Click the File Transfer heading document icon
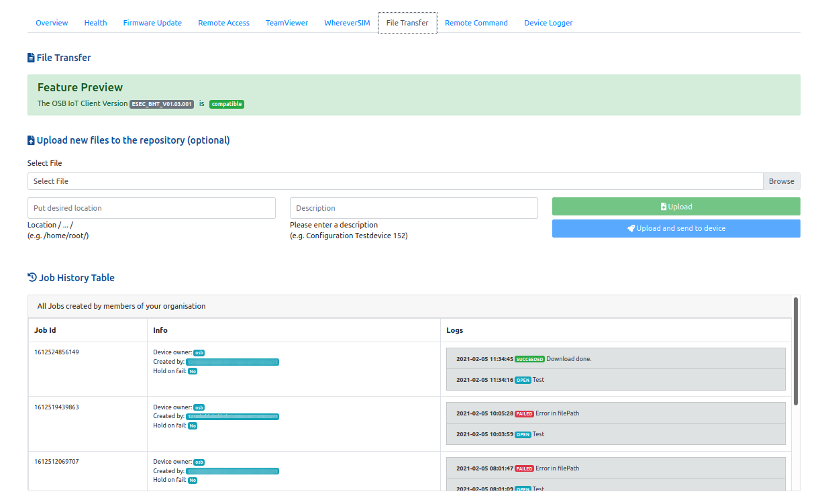Screen dimensions: 826x504 click(31, 58)
